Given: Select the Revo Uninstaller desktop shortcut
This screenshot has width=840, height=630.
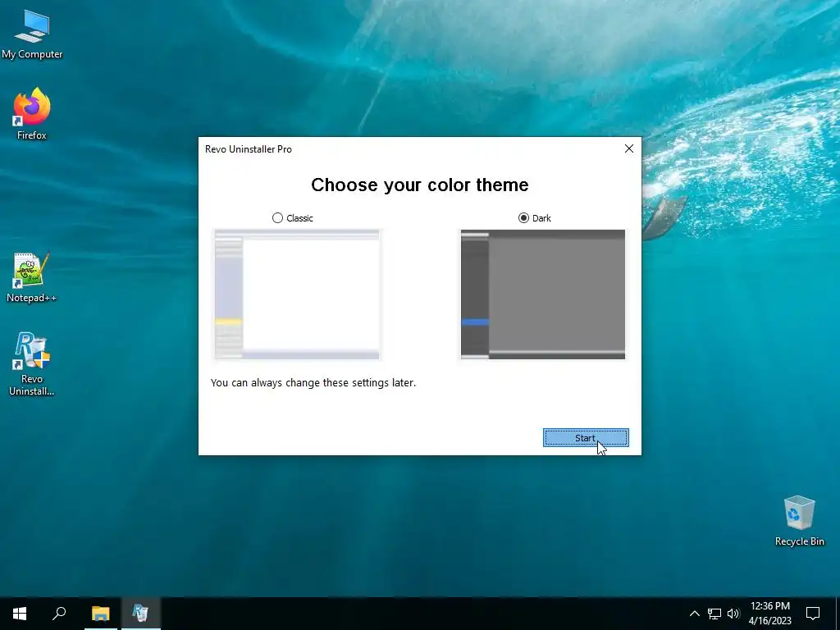Looking at the screenshot, I should tap(32, 364).
